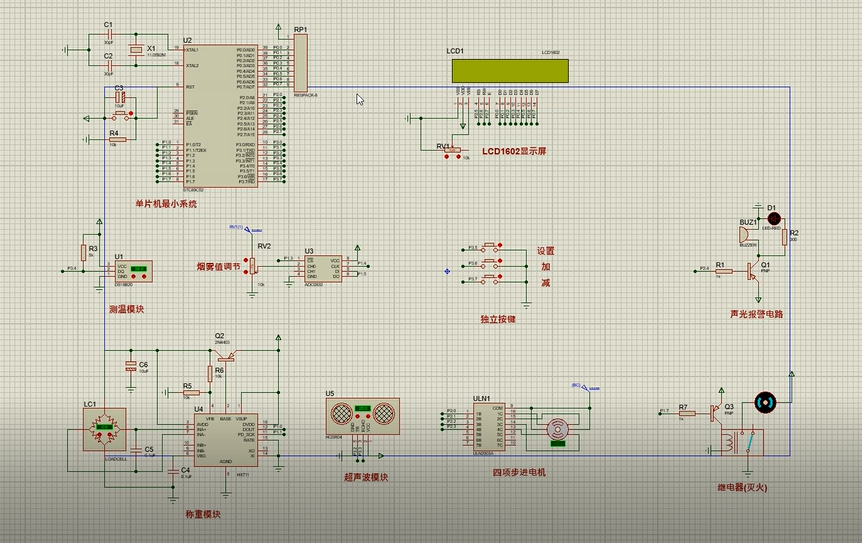Viewport: 862px width, 543px height.
Task: Select the D1 red LED
Action: 772,217
